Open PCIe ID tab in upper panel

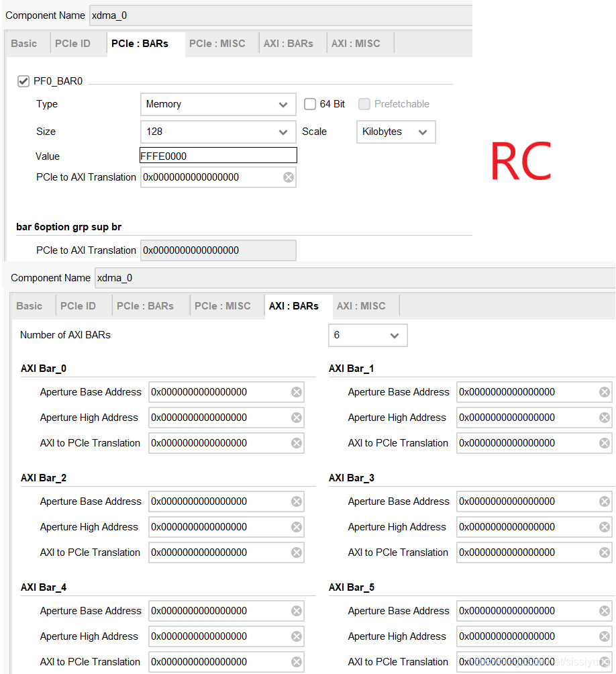click(73, 44)
